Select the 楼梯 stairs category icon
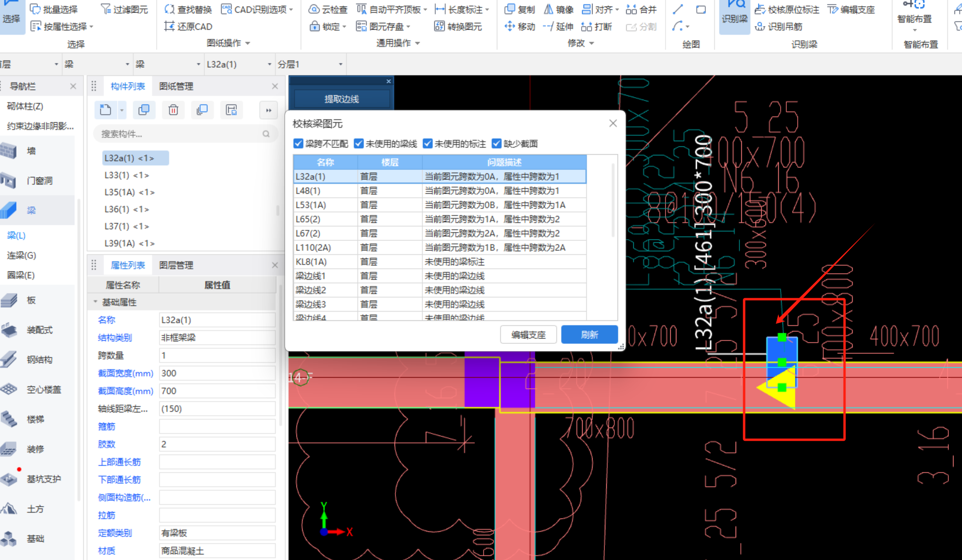962x560 pixels. coord(9,419)
